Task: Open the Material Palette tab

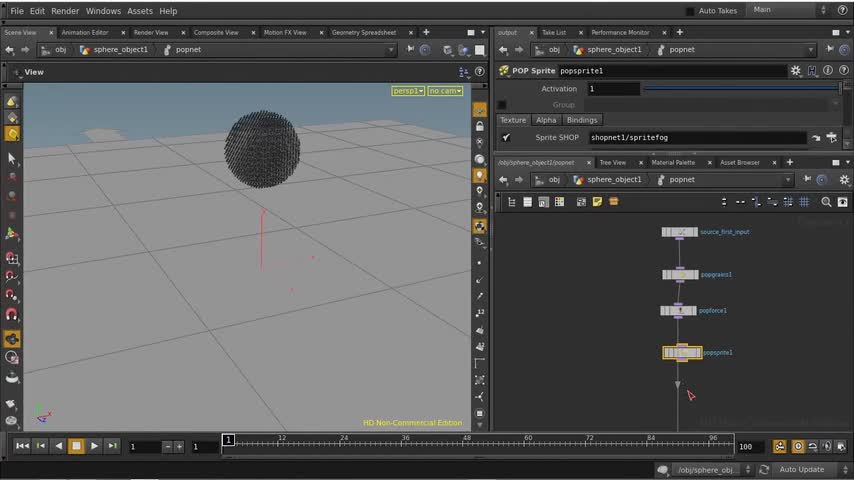Action: (x=673, y=162)
